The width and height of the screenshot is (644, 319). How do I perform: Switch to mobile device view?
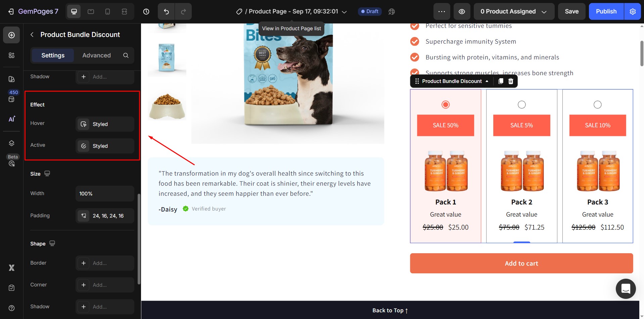point(107,12)
